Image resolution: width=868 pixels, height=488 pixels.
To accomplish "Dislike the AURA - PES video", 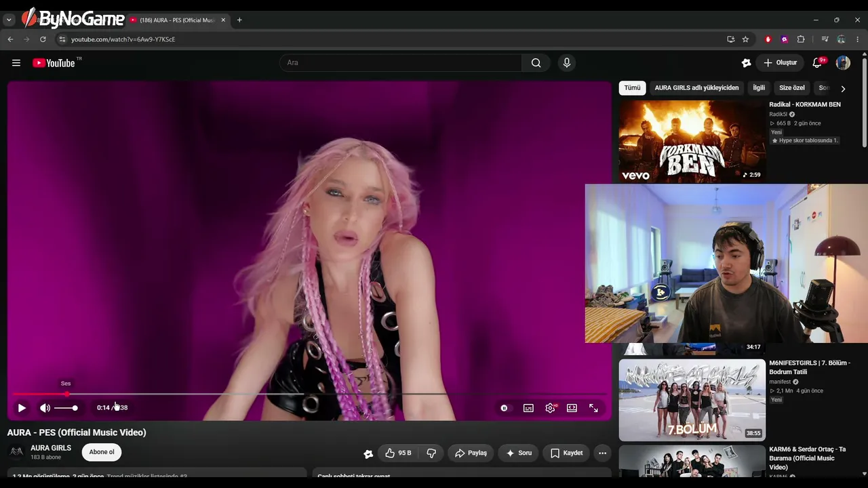I will click(x=431, y=453).
